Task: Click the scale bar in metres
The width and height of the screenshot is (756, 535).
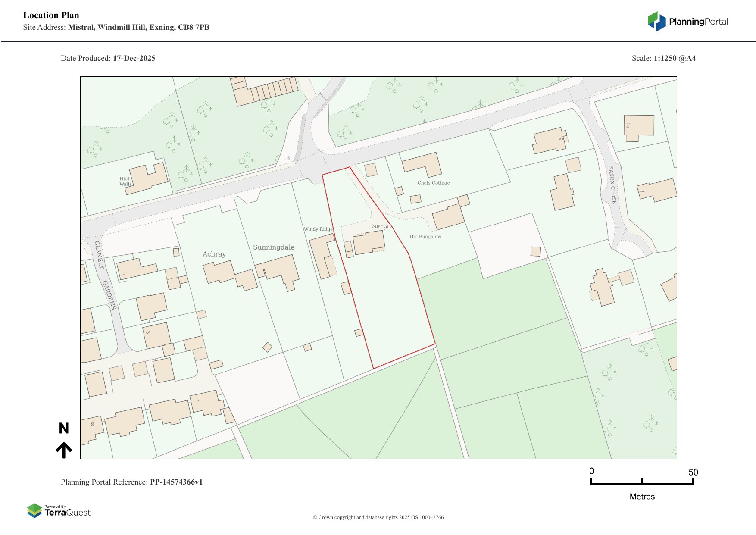Action: tap(642, 482)
